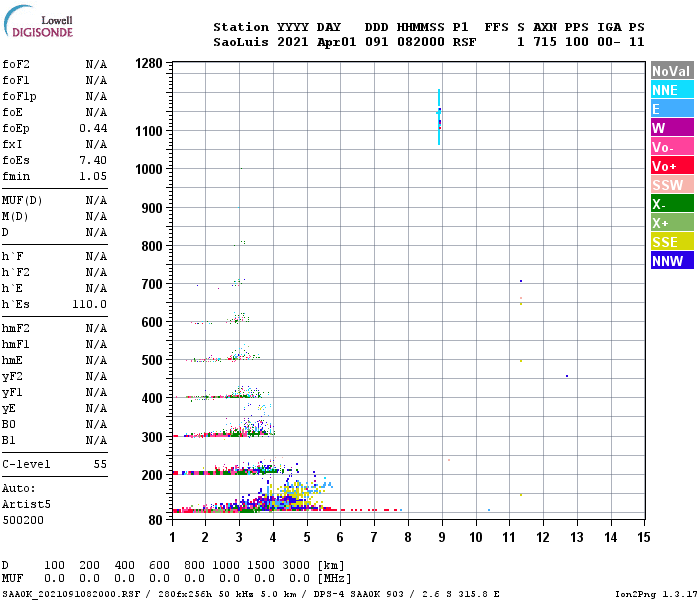Click the fmin value 1.05

click(93, 176)
